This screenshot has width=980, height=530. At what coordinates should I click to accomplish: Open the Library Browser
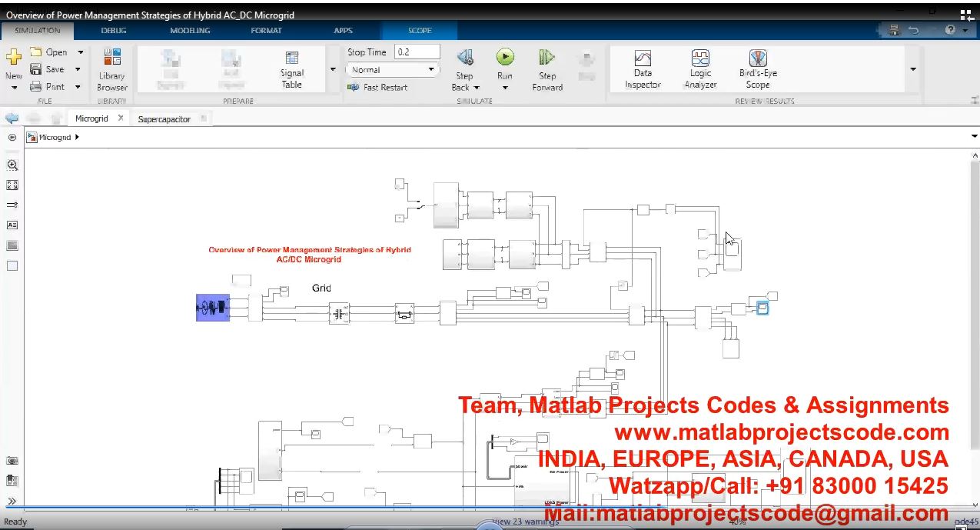(x=111, y=69)
